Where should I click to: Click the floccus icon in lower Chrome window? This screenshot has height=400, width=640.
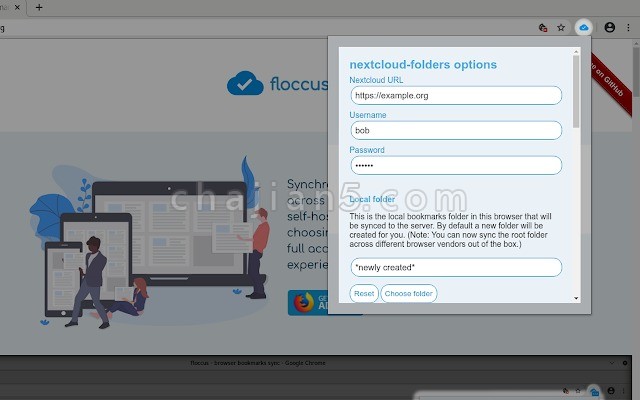click(x=595, y=392)
